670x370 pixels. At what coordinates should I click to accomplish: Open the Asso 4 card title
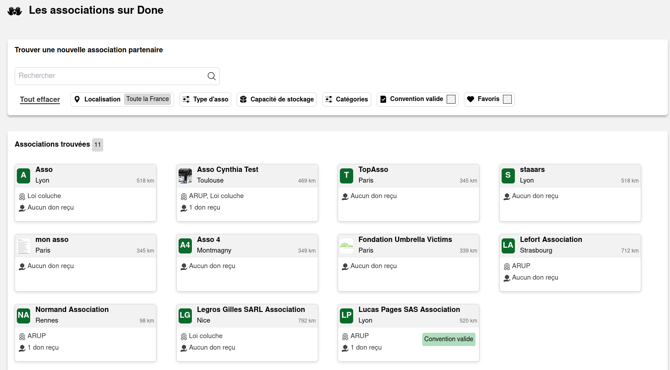pos(209,240)
